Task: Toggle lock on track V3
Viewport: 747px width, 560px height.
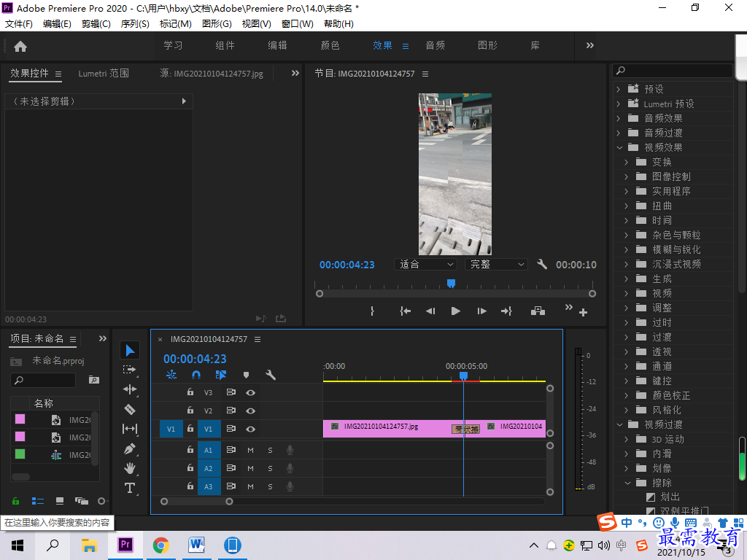Action: [x=190, y=392]
